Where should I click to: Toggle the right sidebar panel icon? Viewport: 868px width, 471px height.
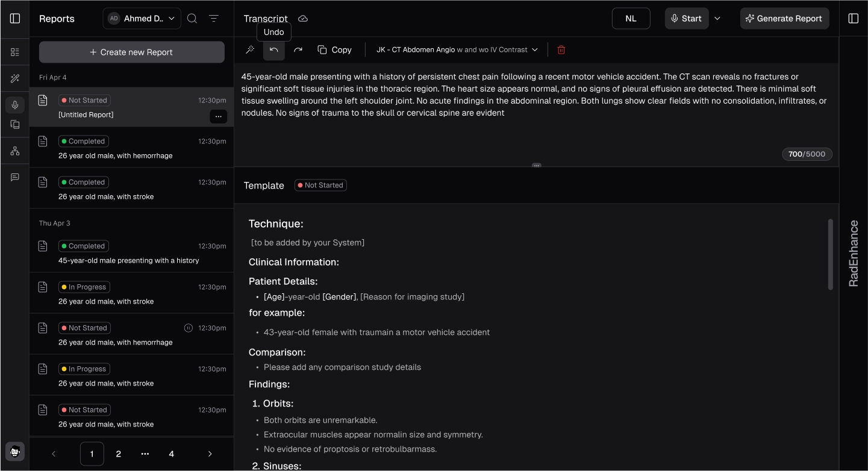click(854, 19)
